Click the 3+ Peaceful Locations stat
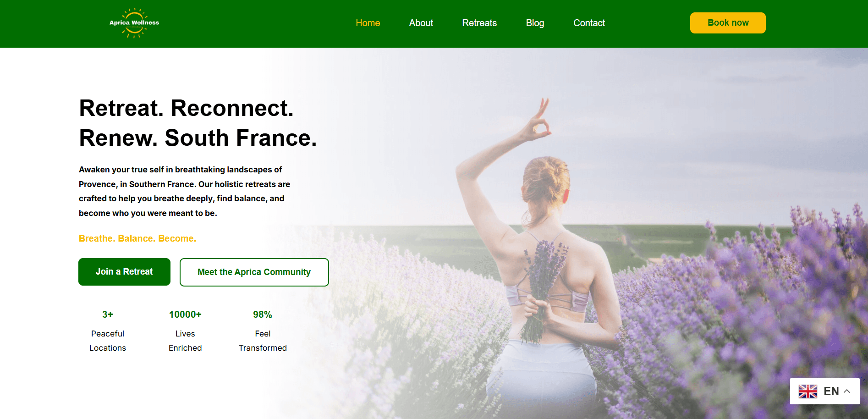Image resolution: width=868 pixels, height=419 pixels. 108,331
